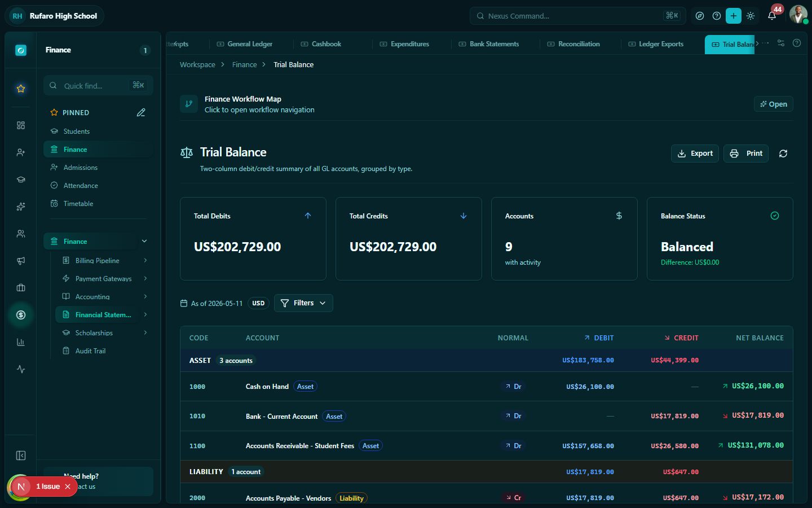Select the favorites star icon in icon rail
The image size is (812, 508).
pyautogui.click(x=21, y=89)
